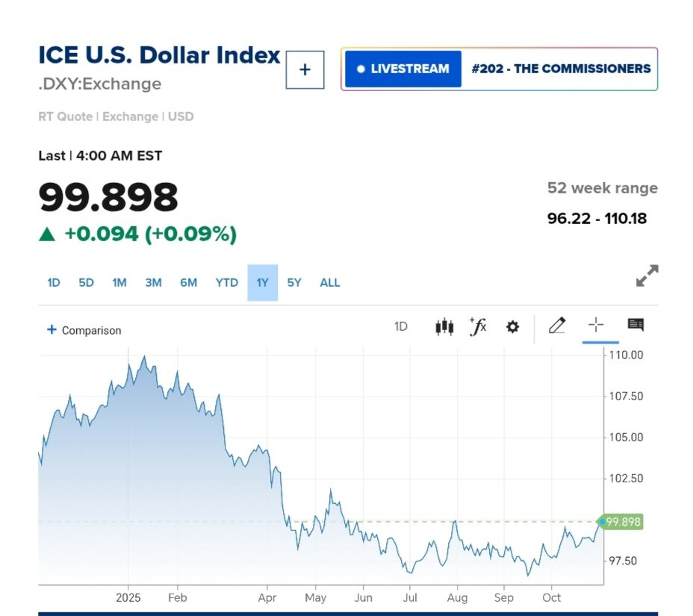Show chart events comment icon
Image resolution: width=693 pixels, height=616 pixels.
(x=635, y=325)
